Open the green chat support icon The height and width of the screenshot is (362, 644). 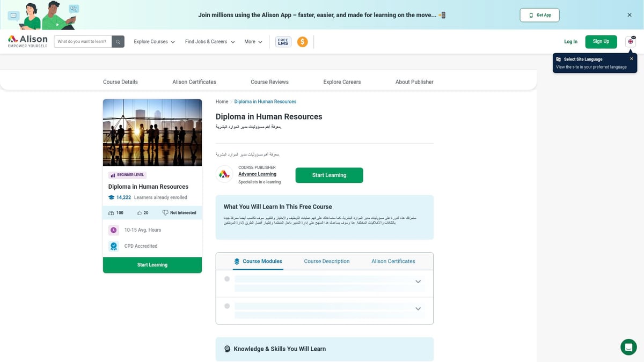pos(628,347)
